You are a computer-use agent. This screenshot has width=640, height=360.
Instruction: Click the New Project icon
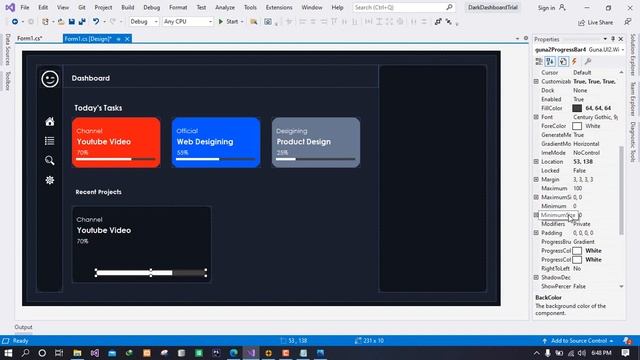click(x=45, y=22)
